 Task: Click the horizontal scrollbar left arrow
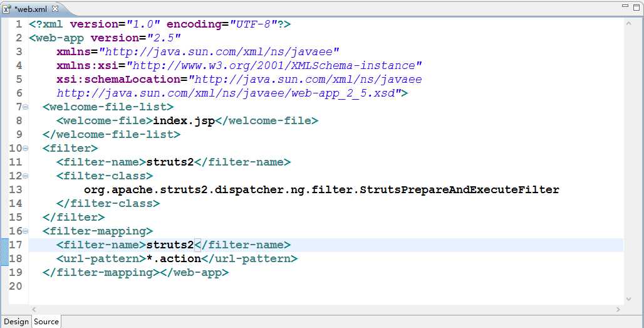(x=33, y=309)
